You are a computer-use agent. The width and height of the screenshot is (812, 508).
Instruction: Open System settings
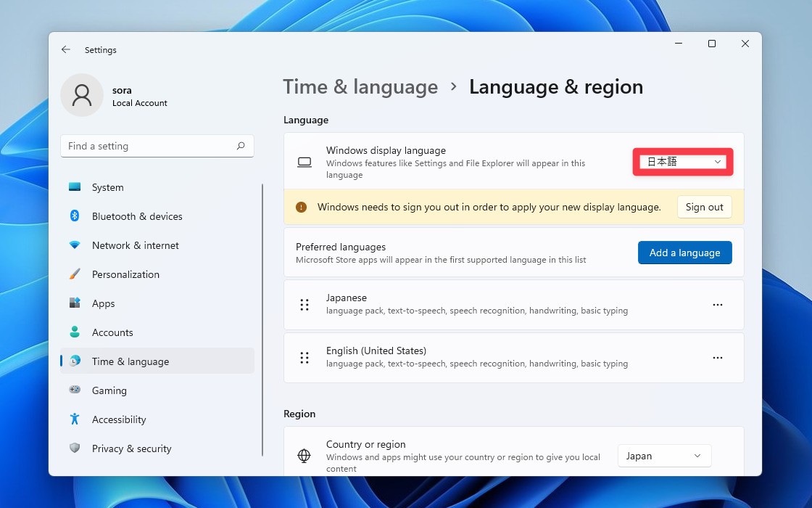point(157,187)
